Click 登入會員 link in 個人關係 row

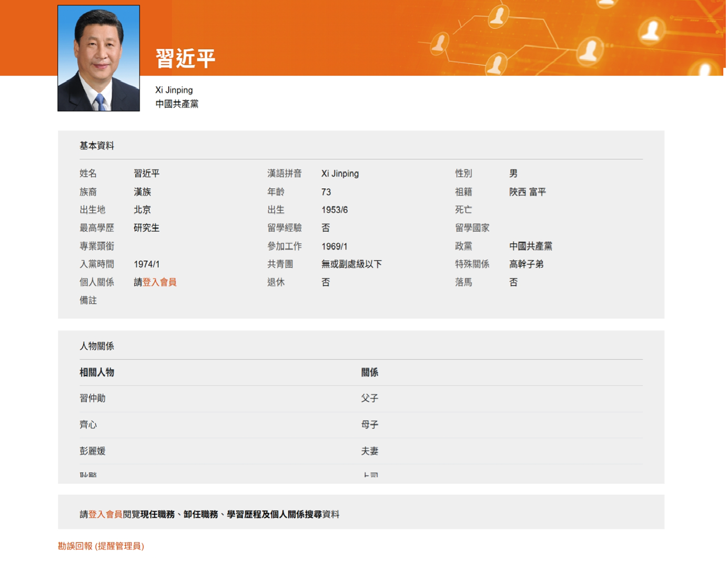point(159,282)
